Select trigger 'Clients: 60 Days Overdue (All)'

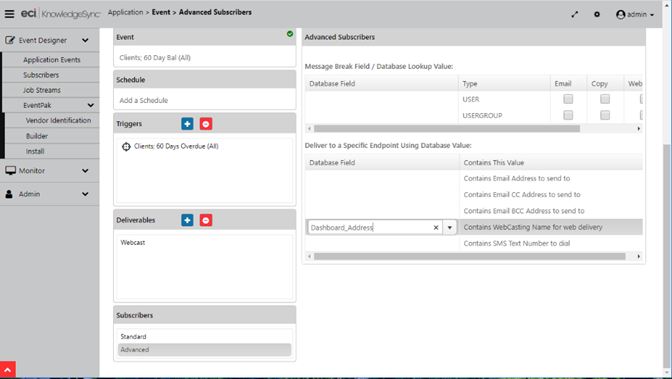pyautogui.click(x=176, y=146)
